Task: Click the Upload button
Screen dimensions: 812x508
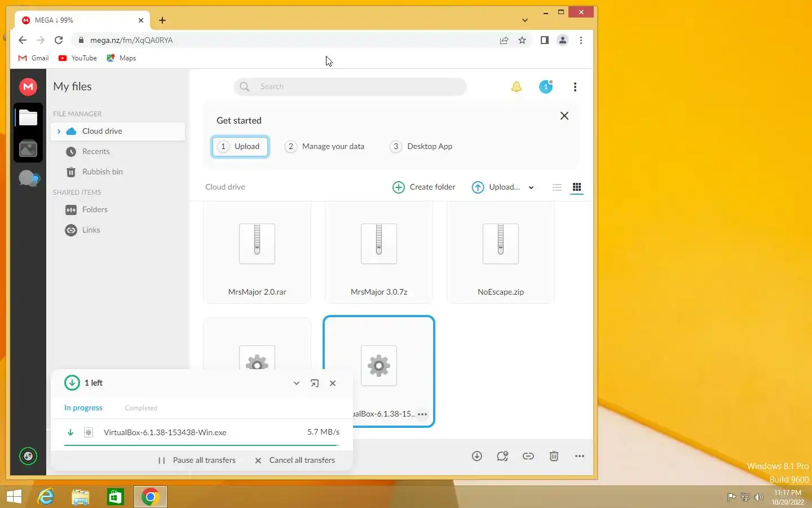Action: [496, 187]
